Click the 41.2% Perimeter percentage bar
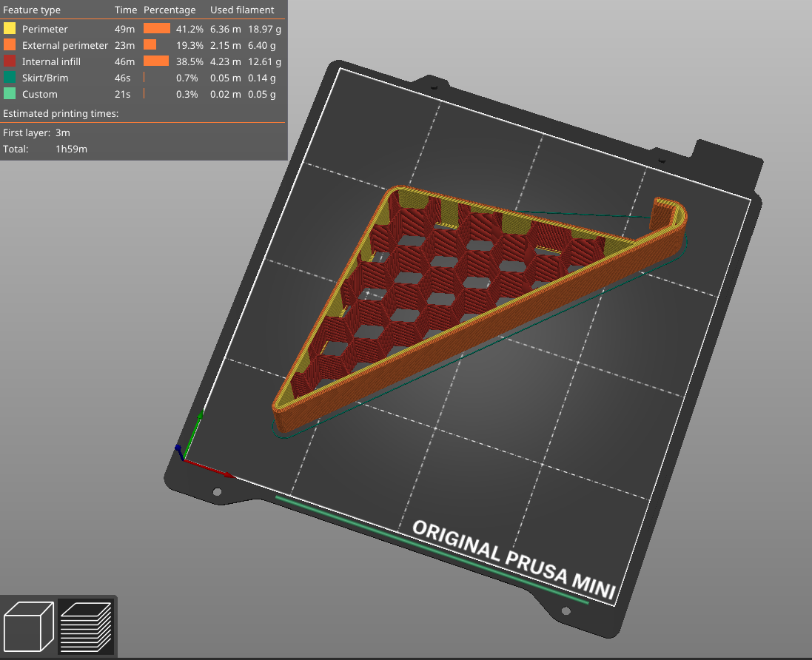This screenshot has width=812, height=660. (x=156, y=29)
